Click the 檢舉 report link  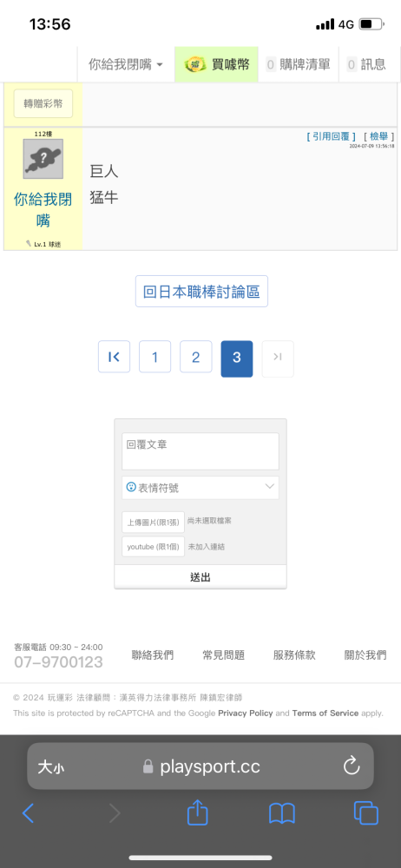click(x=378, y=136)
